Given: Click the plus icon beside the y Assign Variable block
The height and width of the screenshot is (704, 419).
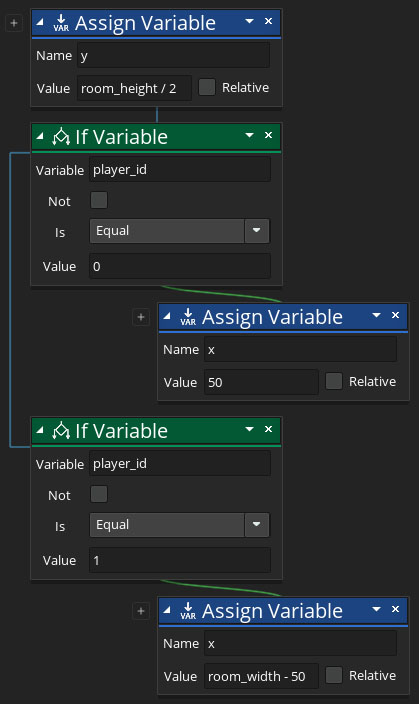Looking at the screenshot, I should (x=14, y=23).
